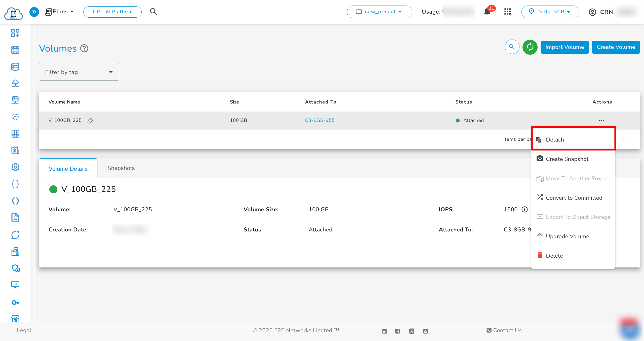Open the apps grid icon

point(507,12)
